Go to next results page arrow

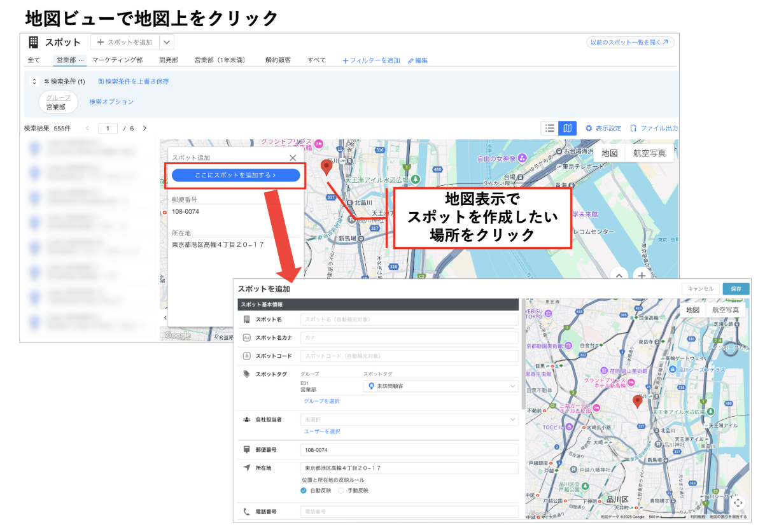[x=144, y=129]
